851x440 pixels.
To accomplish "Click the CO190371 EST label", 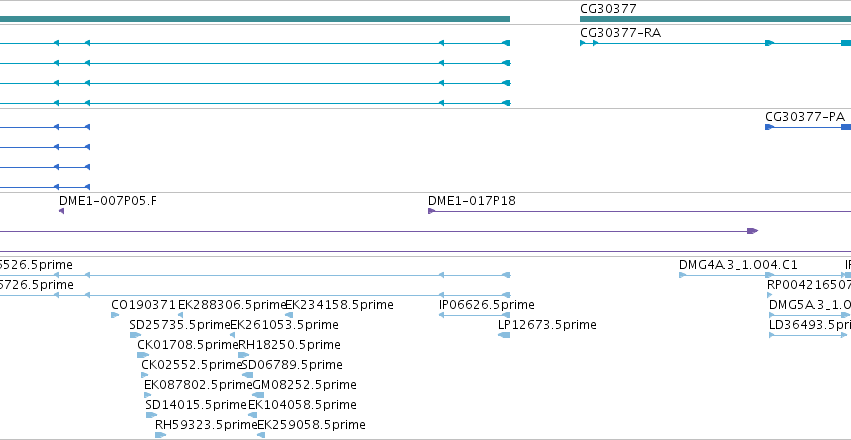I will pos(143,305).
